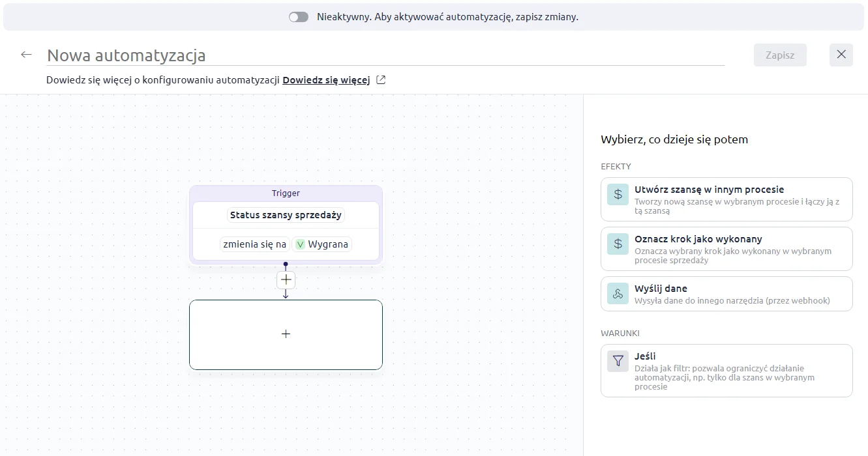Open the Wygrana status value selector
Viewport: 868px width, 456px height.
[323, 244]
